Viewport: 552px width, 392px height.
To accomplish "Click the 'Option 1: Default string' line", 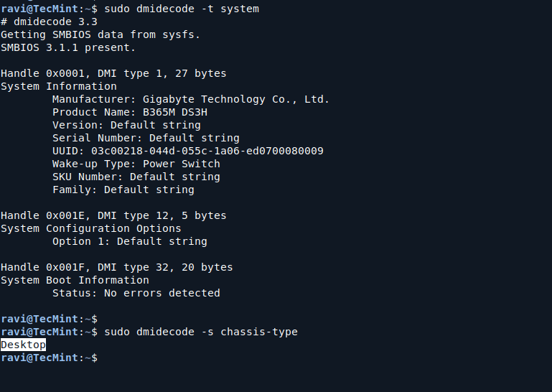I will 130,241.
